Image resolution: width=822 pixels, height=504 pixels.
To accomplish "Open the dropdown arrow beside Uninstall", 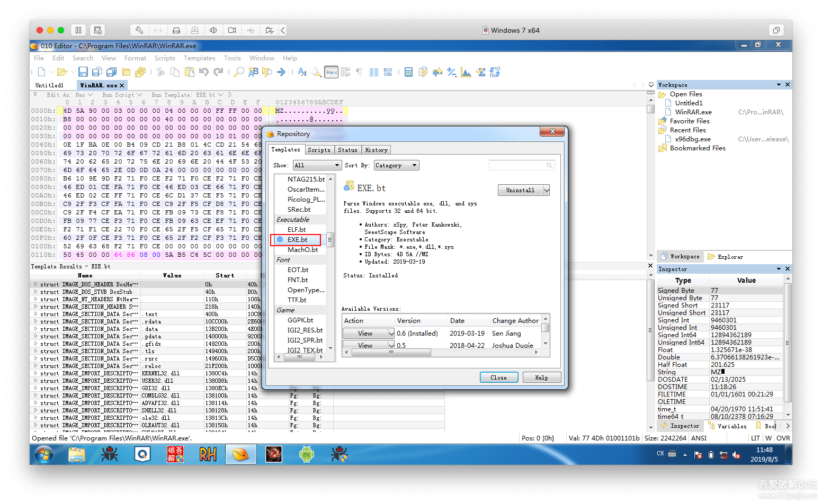I will pos(547,190).
